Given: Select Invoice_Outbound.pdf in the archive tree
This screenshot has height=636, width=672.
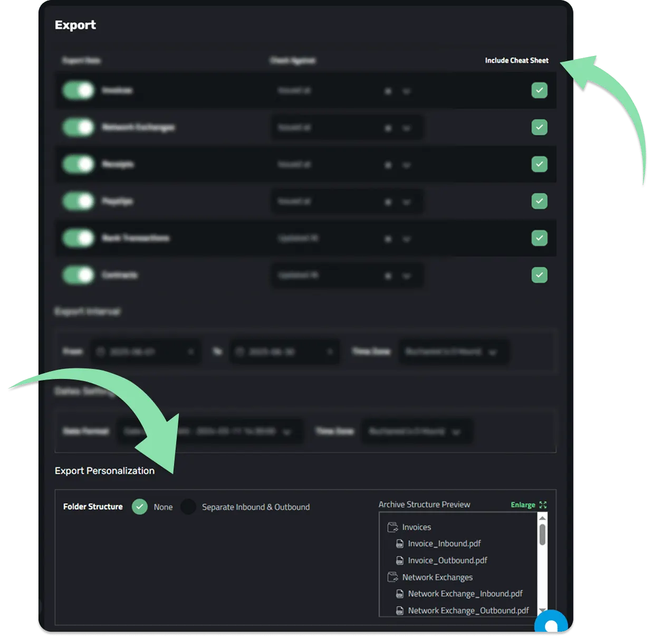Looking at the screenshot, I should 447,561.
